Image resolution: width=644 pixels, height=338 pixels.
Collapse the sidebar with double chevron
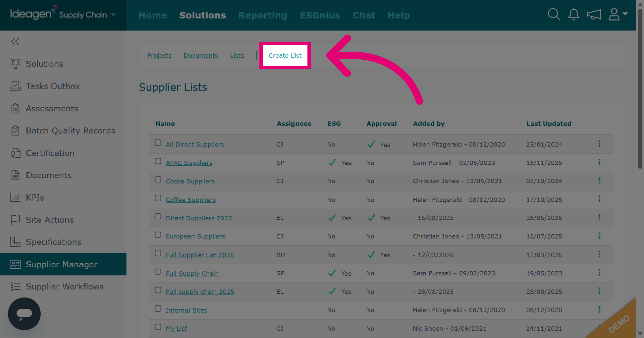coord(15,41)
